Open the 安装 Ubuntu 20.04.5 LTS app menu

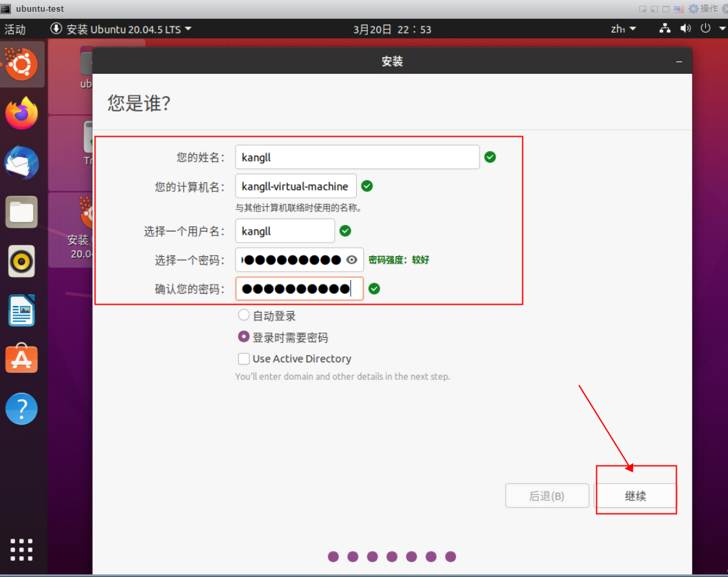pos(121,29)
